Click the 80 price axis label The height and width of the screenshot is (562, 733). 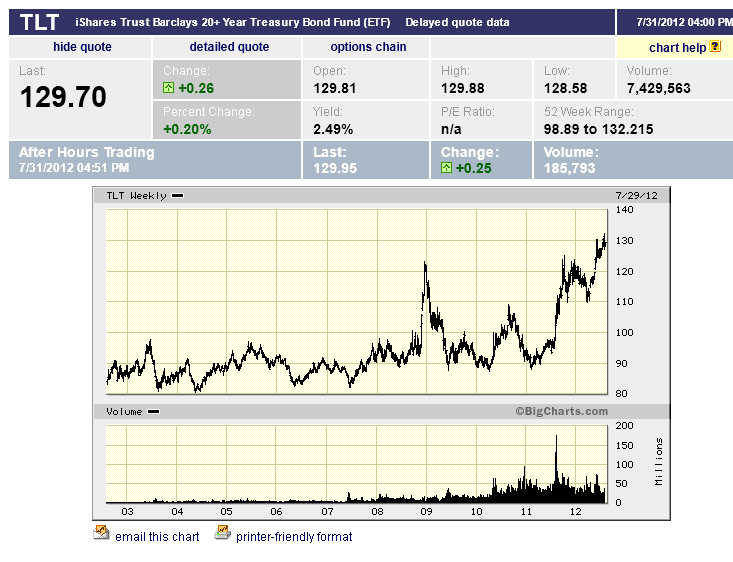pos(621,393)
